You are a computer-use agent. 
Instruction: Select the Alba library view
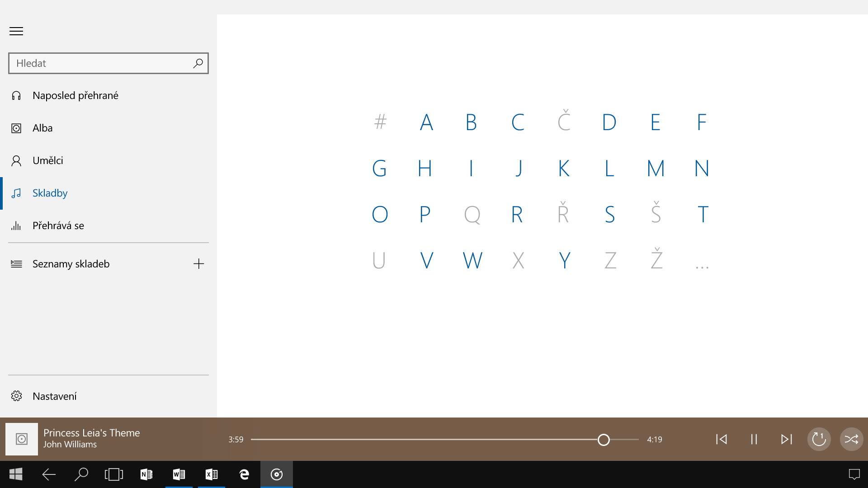point(43,128)
